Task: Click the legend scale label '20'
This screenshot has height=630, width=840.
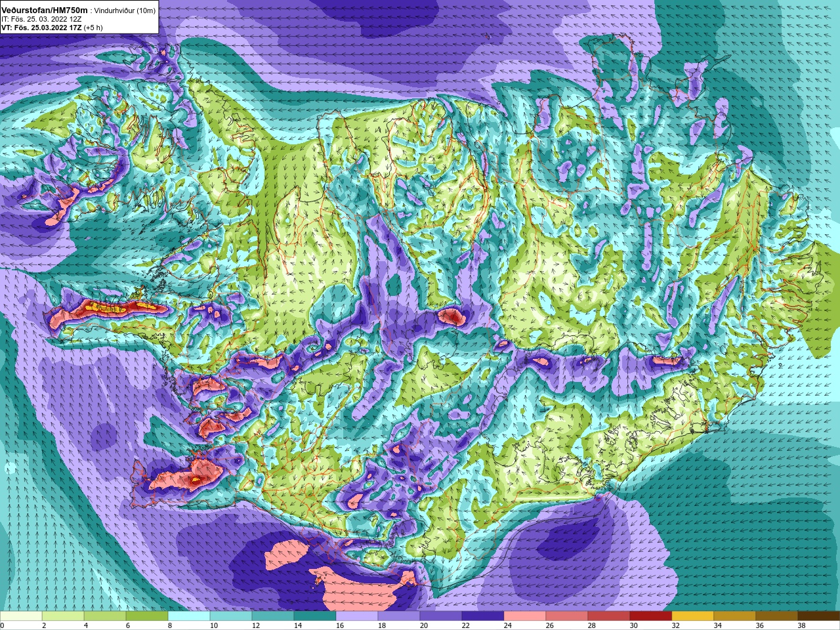Action: 423,625
